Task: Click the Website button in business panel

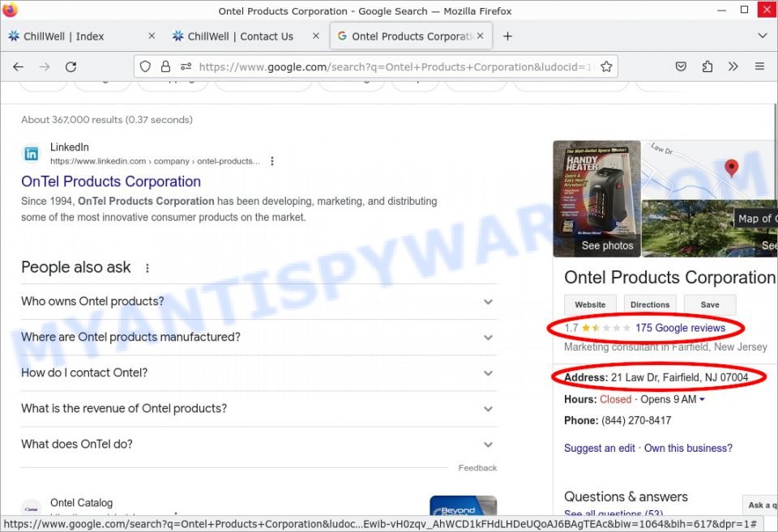Action: [589, 304]
